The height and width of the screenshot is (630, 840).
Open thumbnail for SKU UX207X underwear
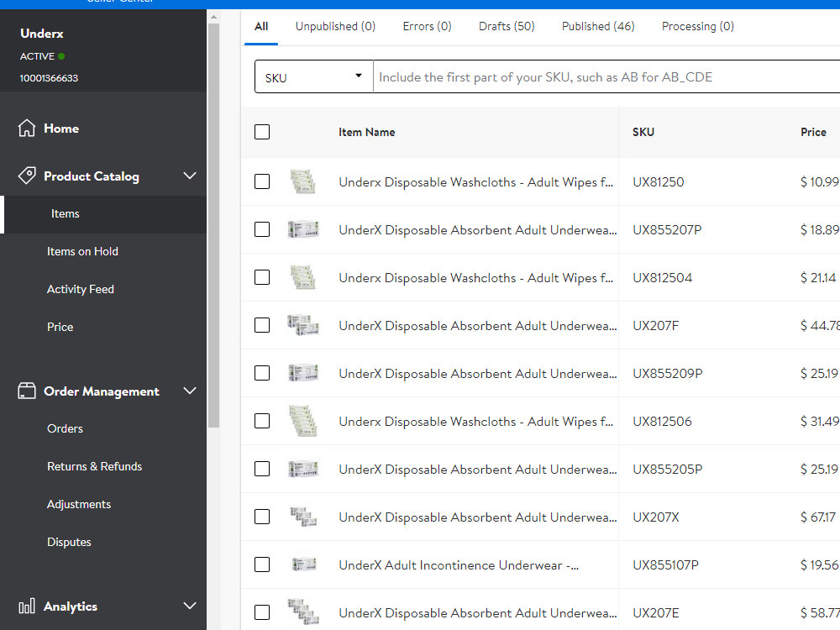pos(303,517)
